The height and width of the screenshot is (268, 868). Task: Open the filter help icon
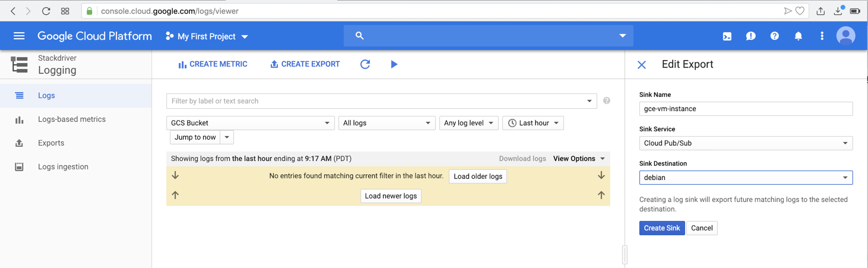[606, 101]
